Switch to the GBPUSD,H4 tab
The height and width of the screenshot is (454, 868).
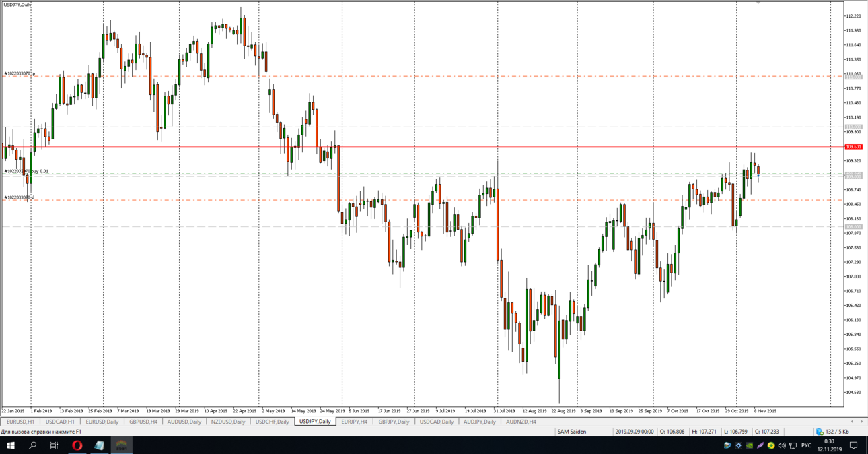click(x=143, y=422)
